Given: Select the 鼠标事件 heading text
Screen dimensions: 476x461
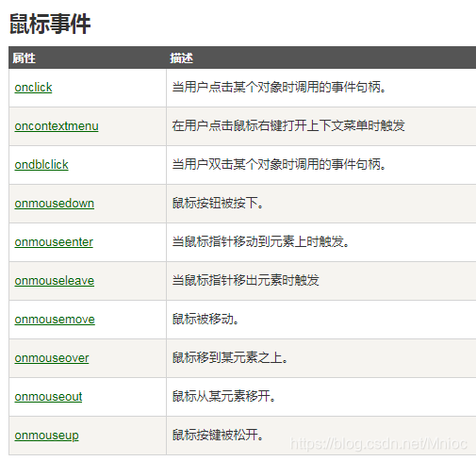Looking at the screenshot, I should (x=50, y=24).
